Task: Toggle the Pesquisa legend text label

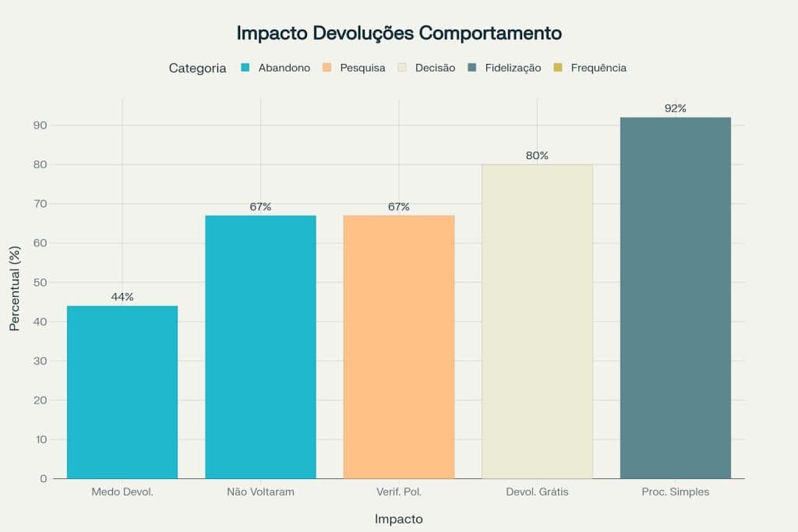Action: point(362,68)
